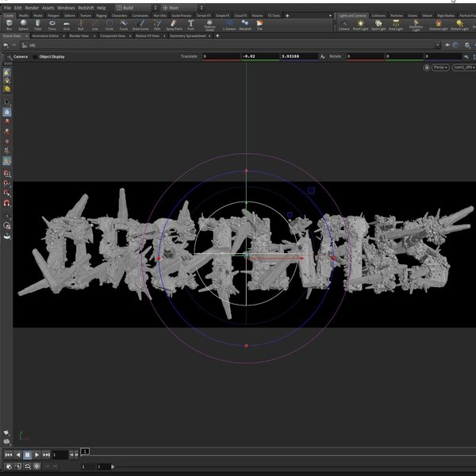Open the Main radial menu dropdown

point(182,8)
